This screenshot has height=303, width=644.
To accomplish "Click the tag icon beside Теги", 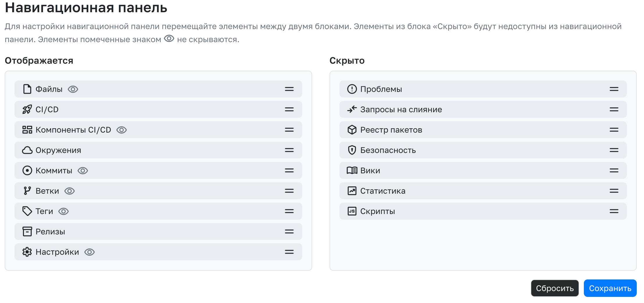I will point(27,211).
